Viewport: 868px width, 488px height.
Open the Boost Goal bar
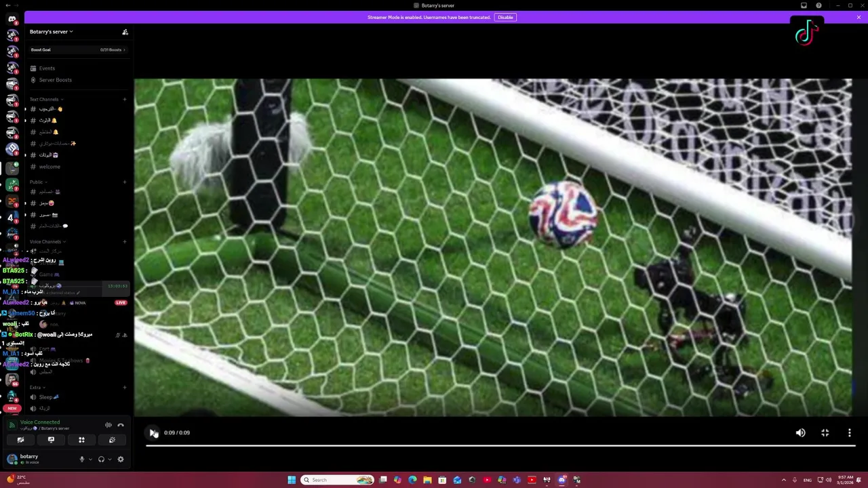pos(78,49)
